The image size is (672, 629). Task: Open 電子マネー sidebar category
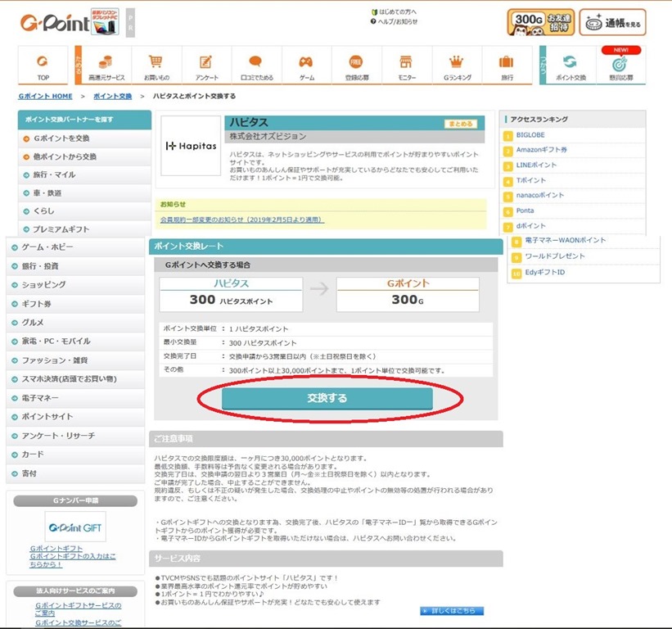(x=76, y=398)
